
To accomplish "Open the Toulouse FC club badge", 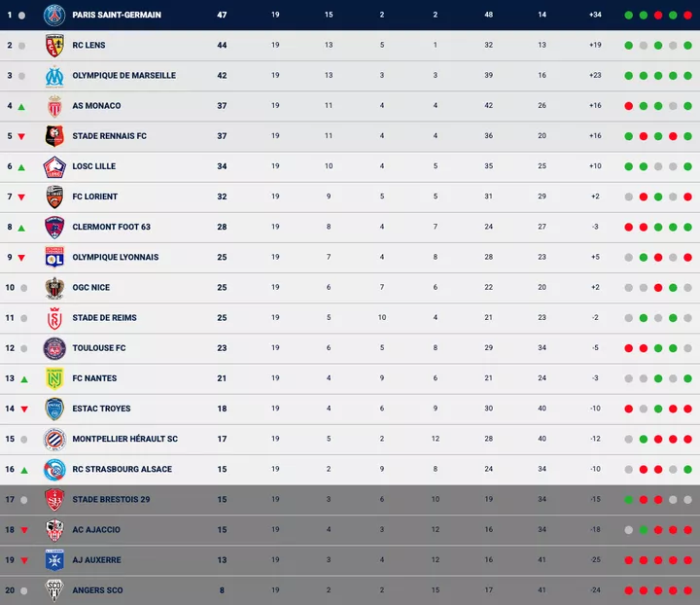I will point(54,348).
